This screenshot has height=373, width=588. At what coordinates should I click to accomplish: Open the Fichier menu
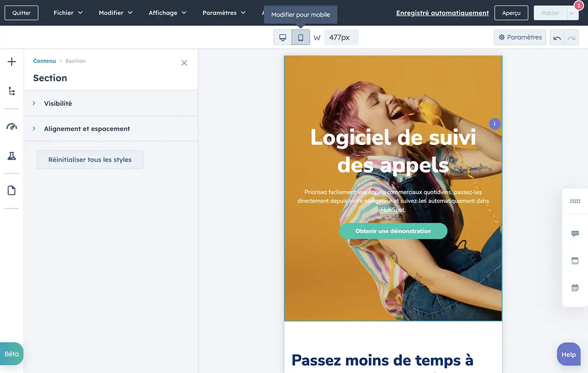click(x=68, y=13)
